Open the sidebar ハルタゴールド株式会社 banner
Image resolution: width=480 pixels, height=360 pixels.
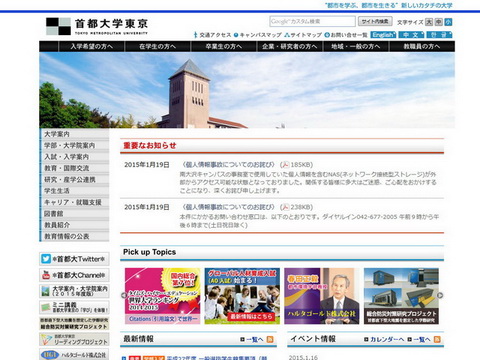pos(74,354)
